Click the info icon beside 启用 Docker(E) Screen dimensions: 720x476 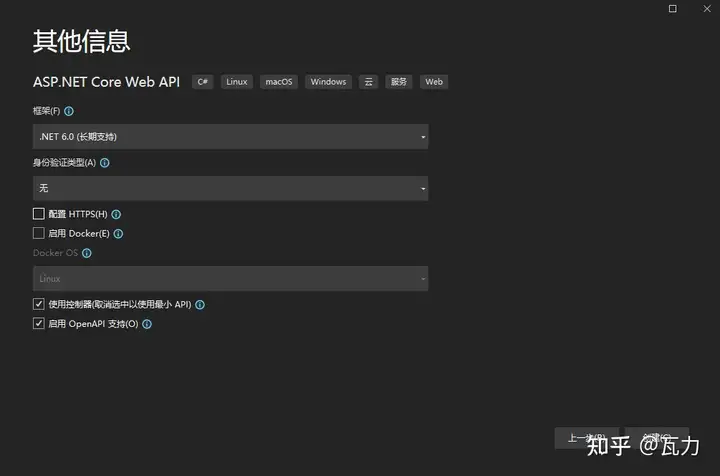(118, 234)
